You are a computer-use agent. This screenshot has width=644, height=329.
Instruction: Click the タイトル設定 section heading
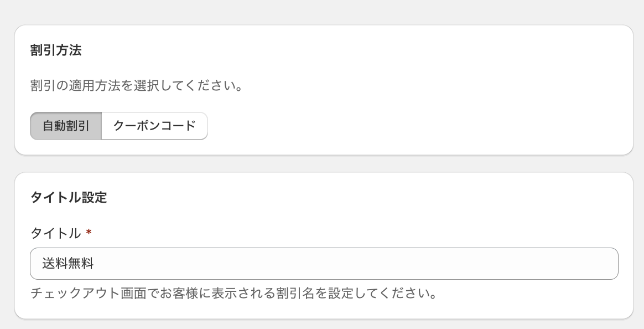coord(69,197)
